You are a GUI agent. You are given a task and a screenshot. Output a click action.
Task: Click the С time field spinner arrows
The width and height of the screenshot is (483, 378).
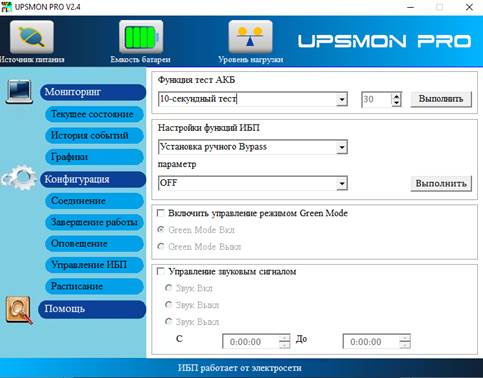click(284, 342)
